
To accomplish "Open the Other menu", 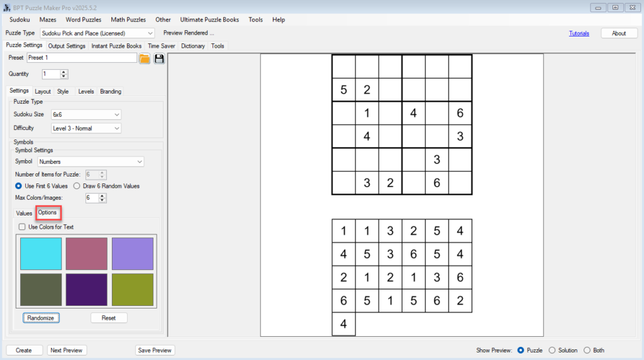I will click(x=163, y=19).
